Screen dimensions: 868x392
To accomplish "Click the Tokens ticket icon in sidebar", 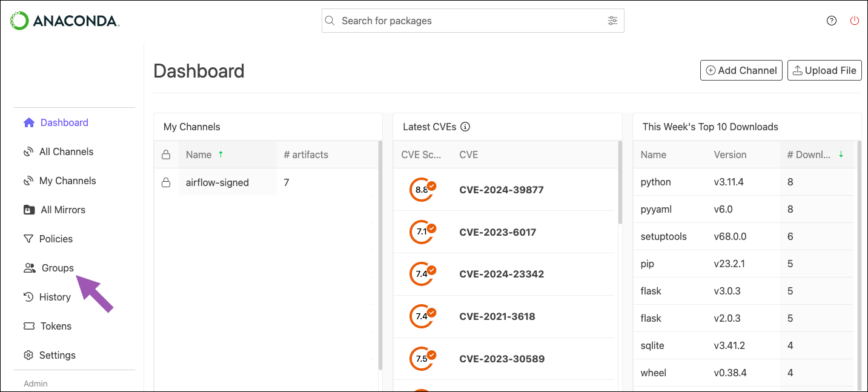I will pos(28,326).
